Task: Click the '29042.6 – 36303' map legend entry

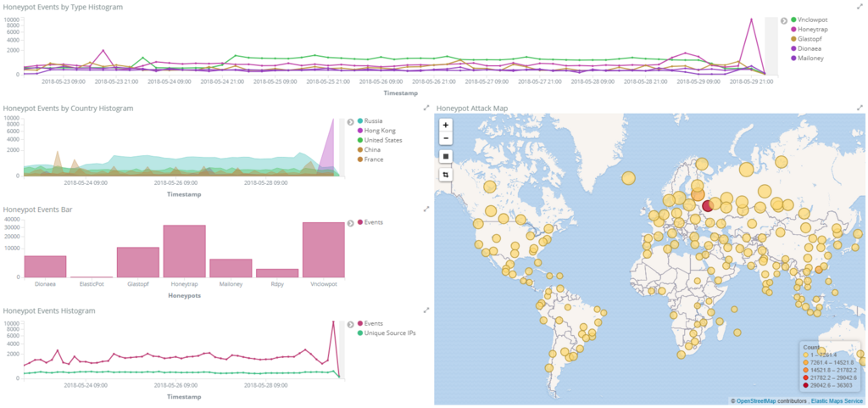Action: pos(828,385)
